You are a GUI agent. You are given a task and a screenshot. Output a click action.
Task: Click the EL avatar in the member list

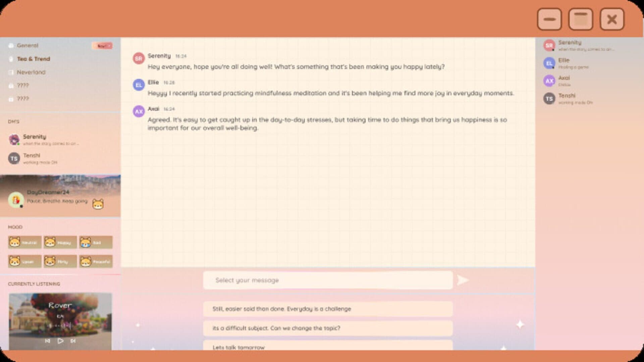pos(549,63)
